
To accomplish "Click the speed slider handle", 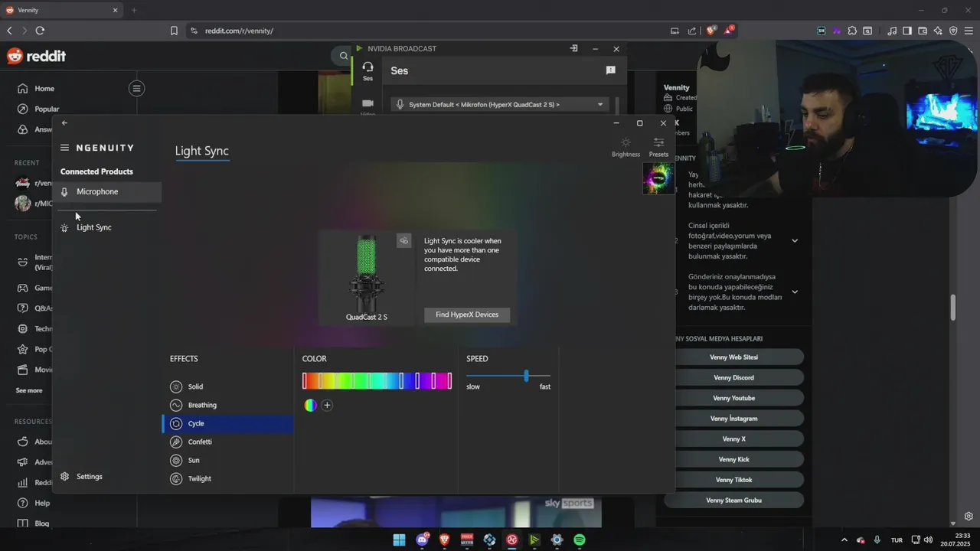I will coord(526,376).
